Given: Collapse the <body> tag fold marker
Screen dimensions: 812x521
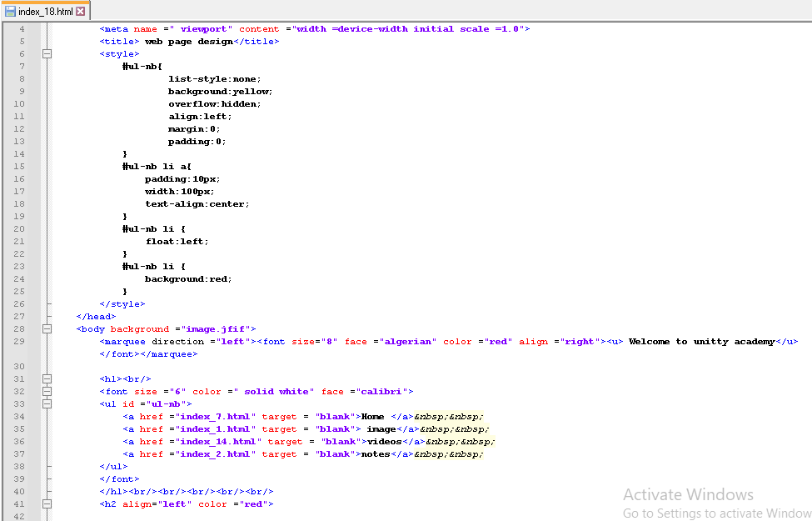Looking at the screenshot, I should [47, 328].
